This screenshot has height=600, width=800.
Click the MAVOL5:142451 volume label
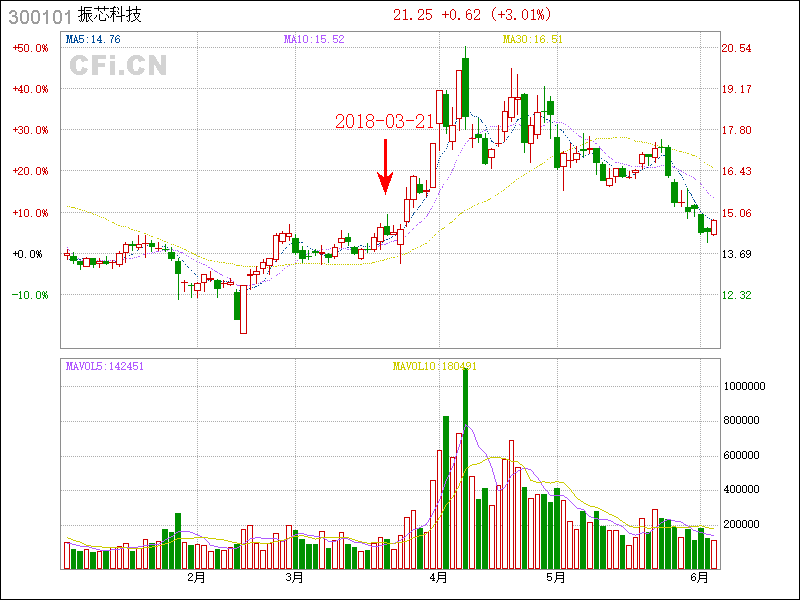[x=105, y=366]
